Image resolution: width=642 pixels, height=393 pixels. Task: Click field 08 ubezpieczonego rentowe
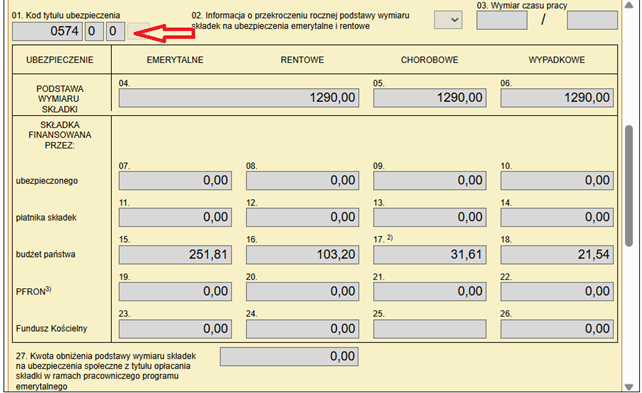tap(303, 181)
